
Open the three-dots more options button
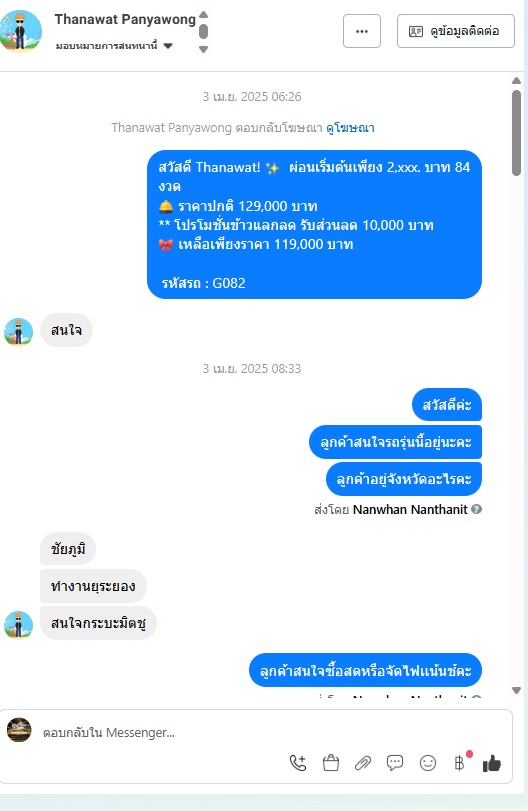pos(362,31)
